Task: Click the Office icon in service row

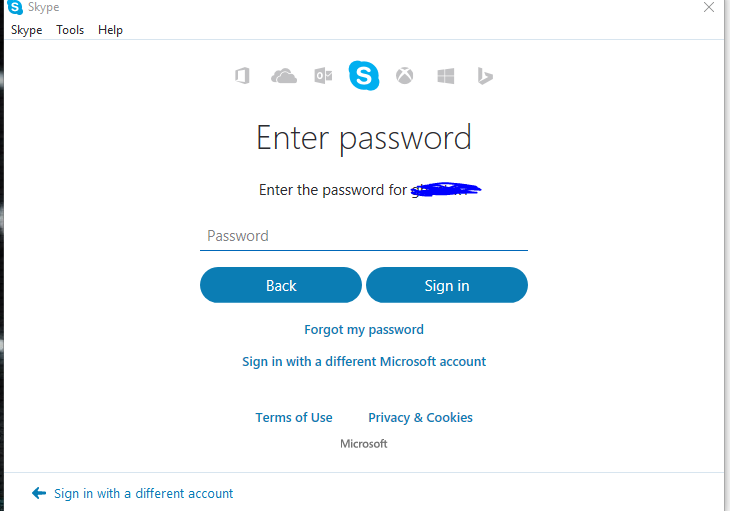Action: click(242, 75)
